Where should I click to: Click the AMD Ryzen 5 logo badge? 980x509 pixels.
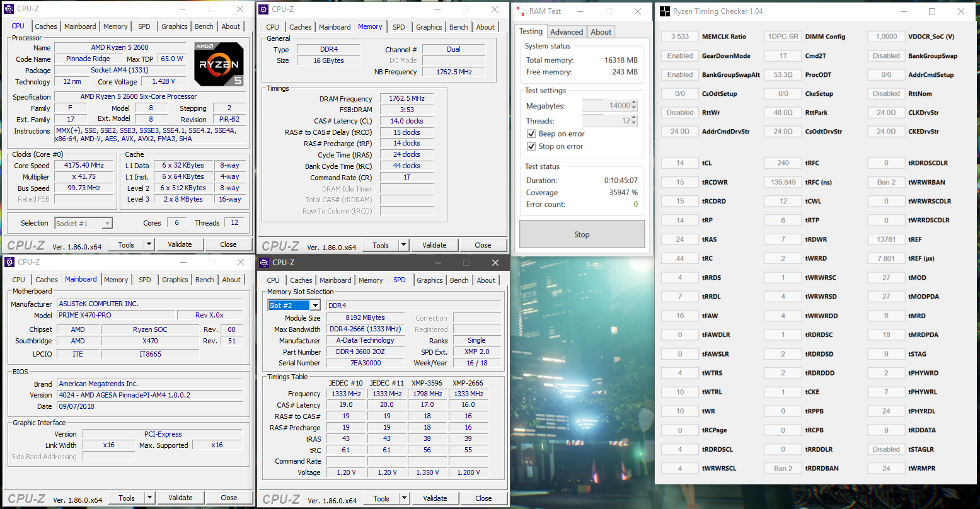[219, 64]
